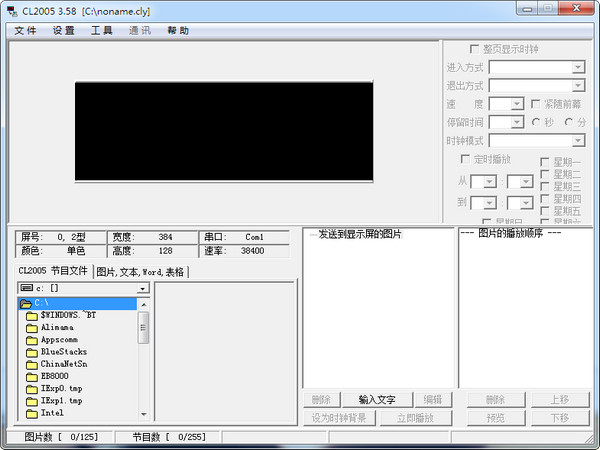Click the 串口 Com1 value
This screenshot has height=450, width=600.
(254, 237)
